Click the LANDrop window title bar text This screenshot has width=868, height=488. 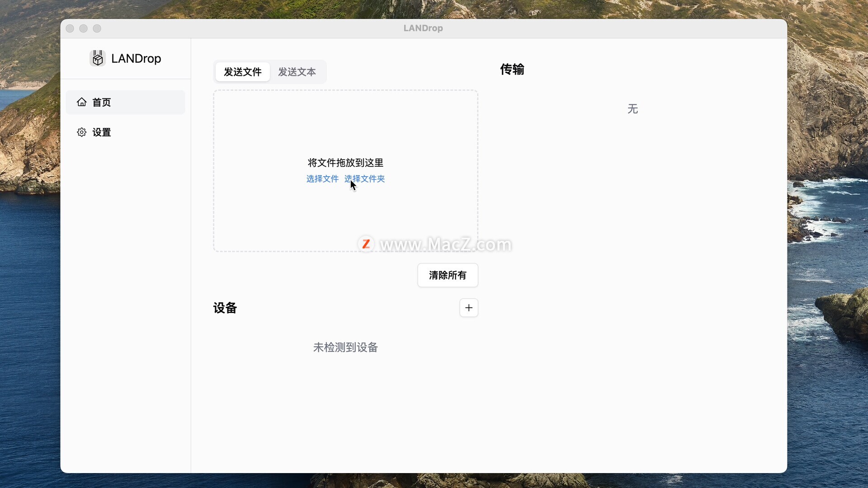[x=423, y=28]
